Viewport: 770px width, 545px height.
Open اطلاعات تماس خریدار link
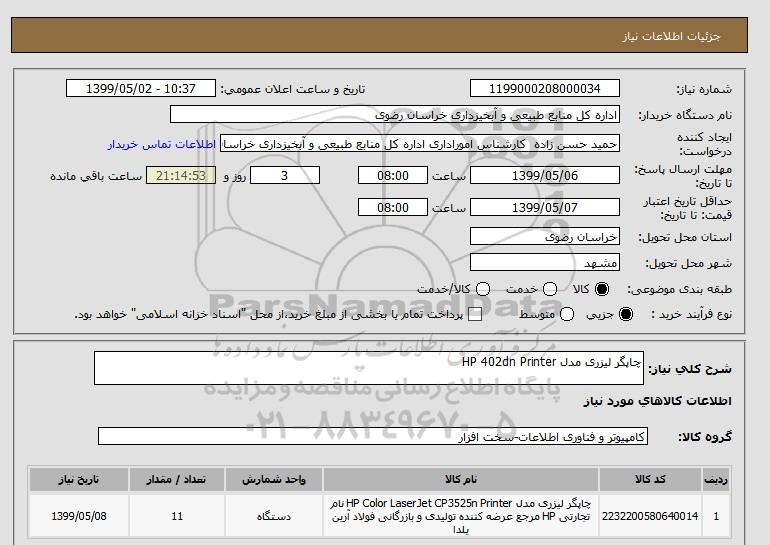[x=162, y=144]
